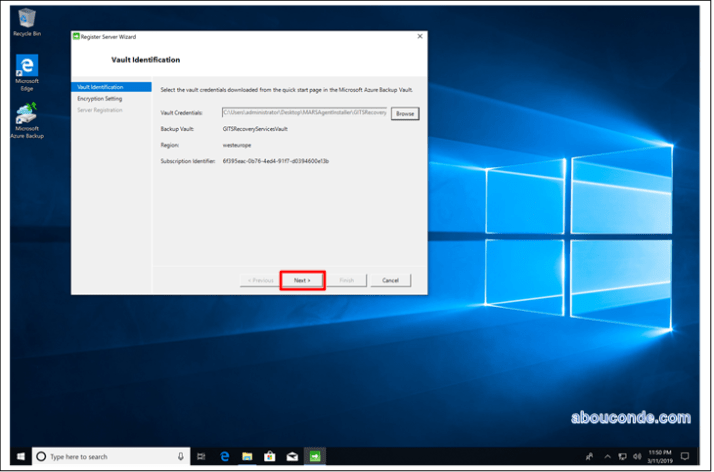Show hidden system tray icons
The width and height of the screenshot is (714, 472).
tap(607, 456)
